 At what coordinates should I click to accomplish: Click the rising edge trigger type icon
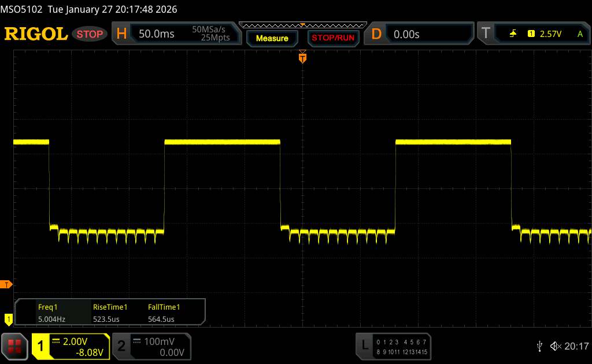[513, 34]
